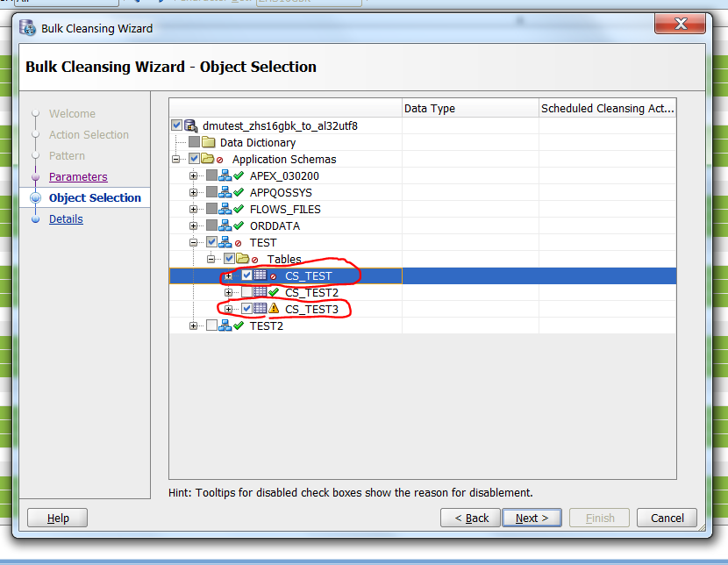Click the green check status on APEX_030200
Screen dimensions: 728x565
[239, 175]
